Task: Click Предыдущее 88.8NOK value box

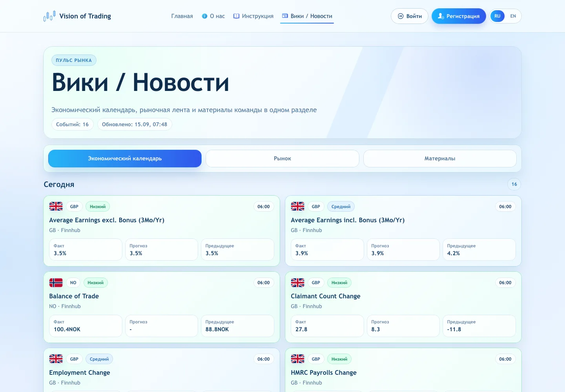Action: 237,326
